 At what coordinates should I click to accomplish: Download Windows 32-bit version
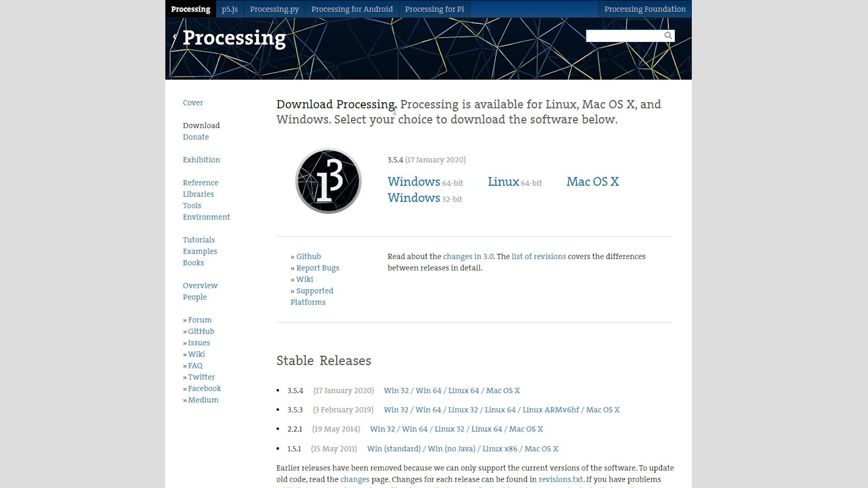click(414, 198)
